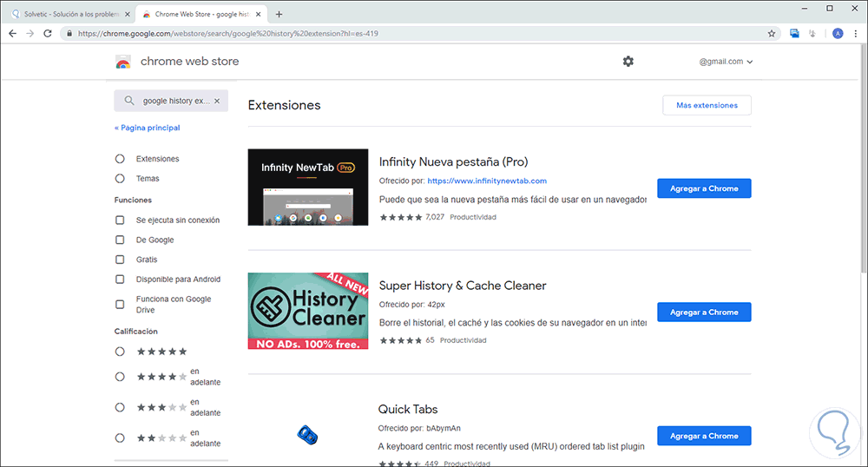Go back with the browser back arrow
Viewport: 868px width, 467px height.
pyautogui.click(x=13, y=33)
